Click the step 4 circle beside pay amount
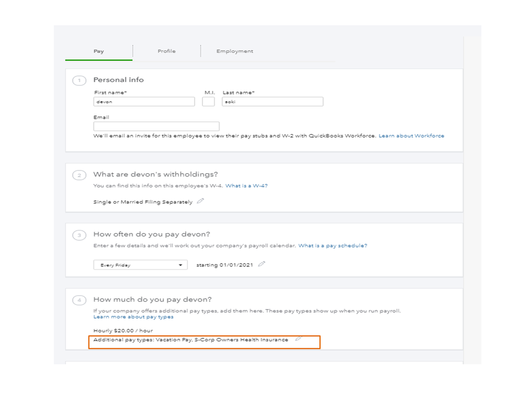 [79, 300]
